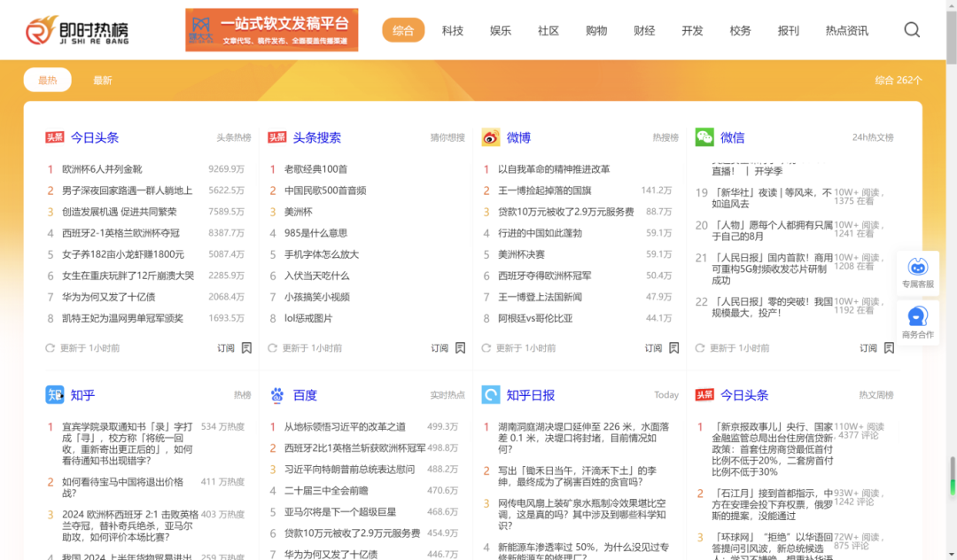This screenshot has height=560, width=957.
Task: Click the page vertical scrollbar
Action: [x=951, y=266]
